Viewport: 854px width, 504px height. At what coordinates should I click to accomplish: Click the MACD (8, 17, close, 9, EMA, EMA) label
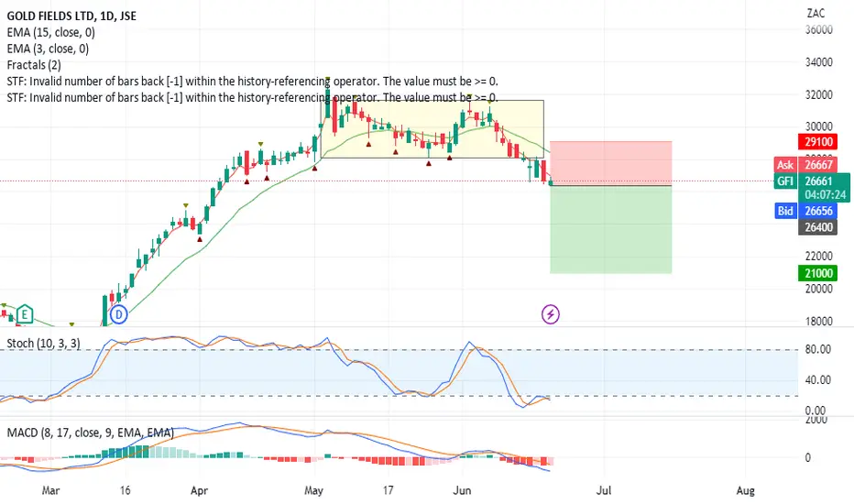[91, 433]
